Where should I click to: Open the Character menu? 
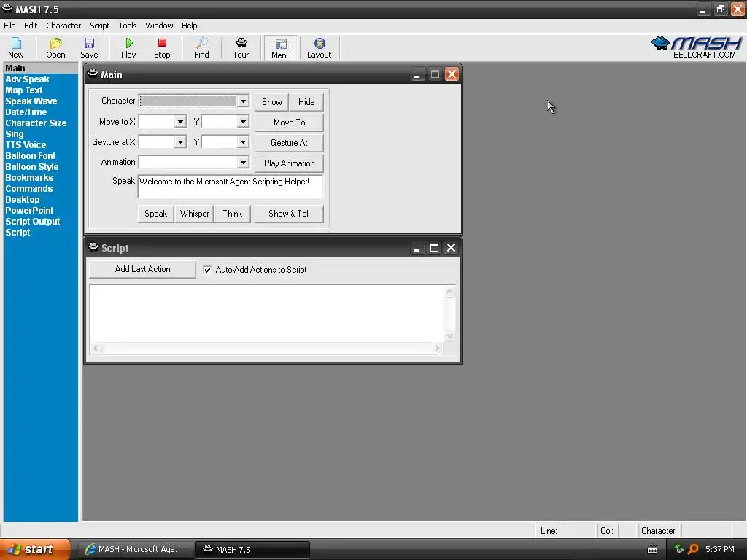coord(63,26)
